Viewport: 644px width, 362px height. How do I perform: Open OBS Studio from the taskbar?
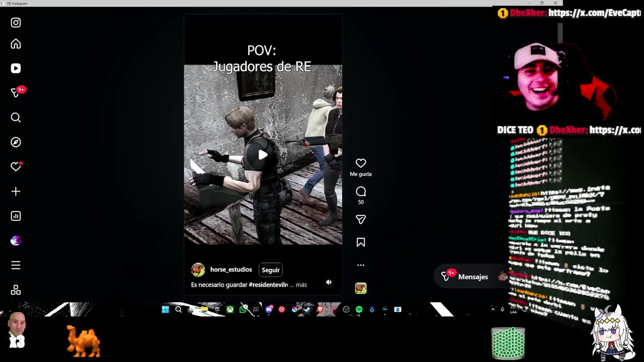click(346, 310)
